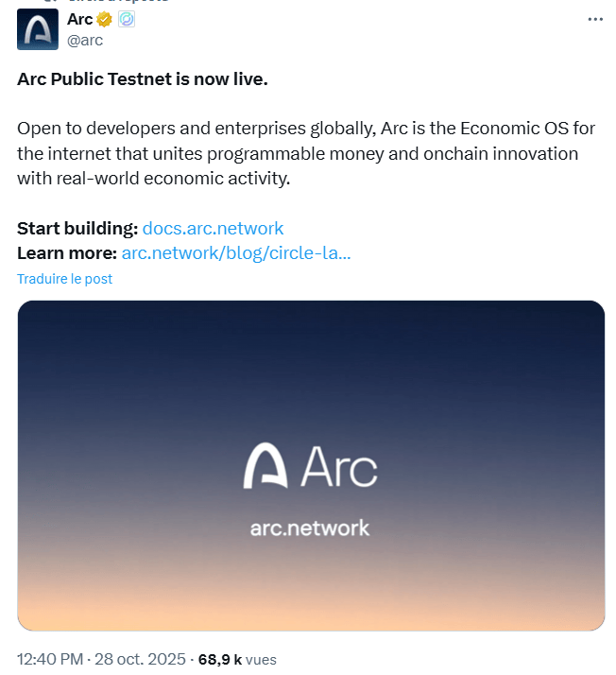
Task: Click the bold "Learn more:" label
Action: click(67, 252)
